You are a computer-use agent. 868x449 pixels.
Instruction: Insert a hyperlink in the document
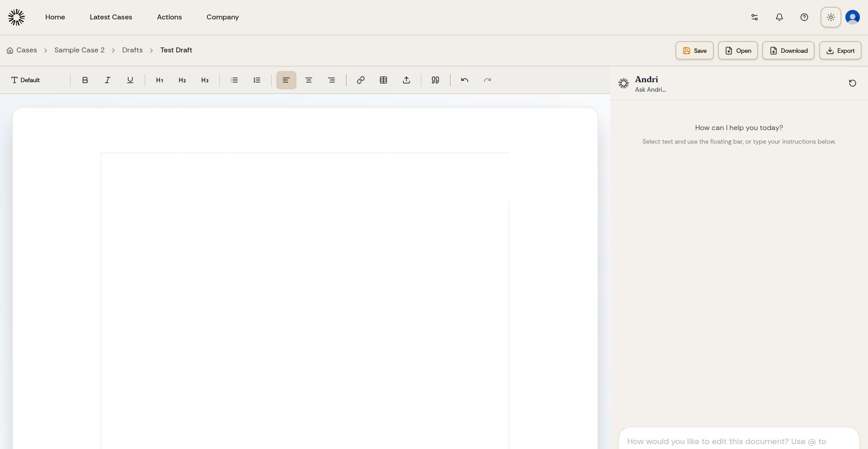[360, 80]
